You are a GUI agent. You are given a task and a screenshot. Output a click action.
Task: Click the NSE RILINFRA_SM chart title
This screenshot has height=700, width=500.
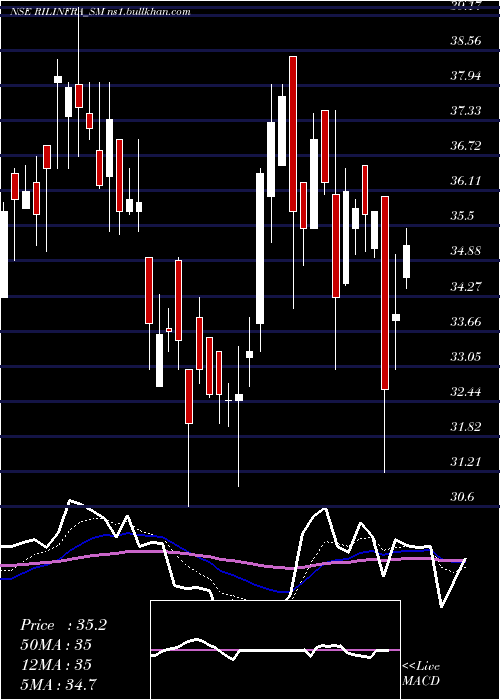pyautogui.click(x=100, y=12)
